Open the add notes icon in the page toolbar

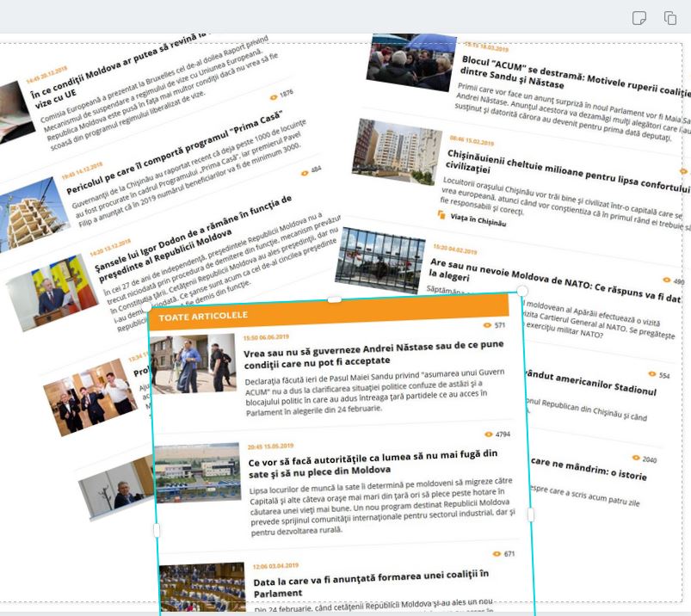[x=639, y=19]
